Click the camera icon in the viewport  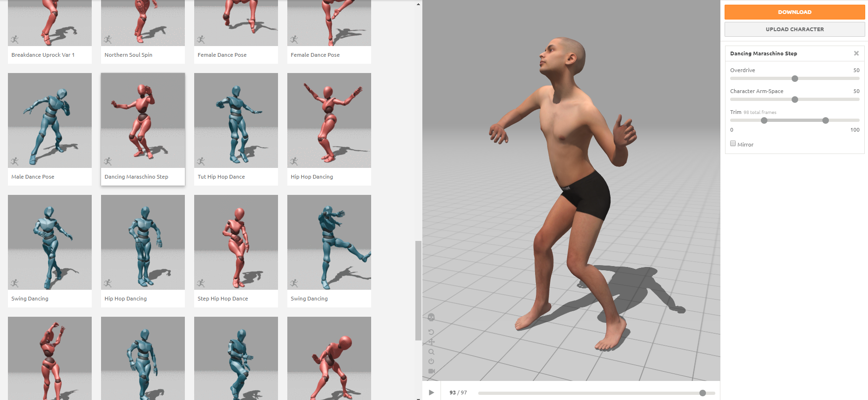click(x=431, y=371)
